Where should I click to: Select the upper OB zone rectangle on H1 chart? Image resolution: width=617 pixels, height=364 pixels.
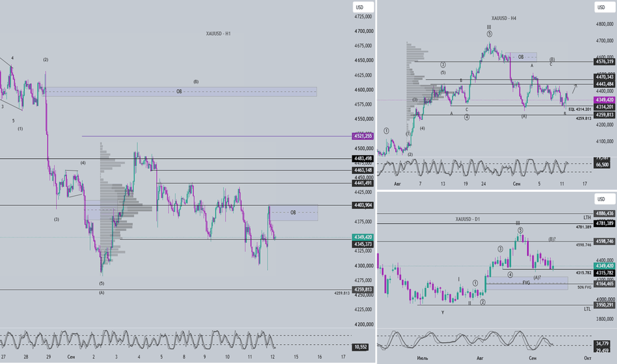[x=181, y=92]
